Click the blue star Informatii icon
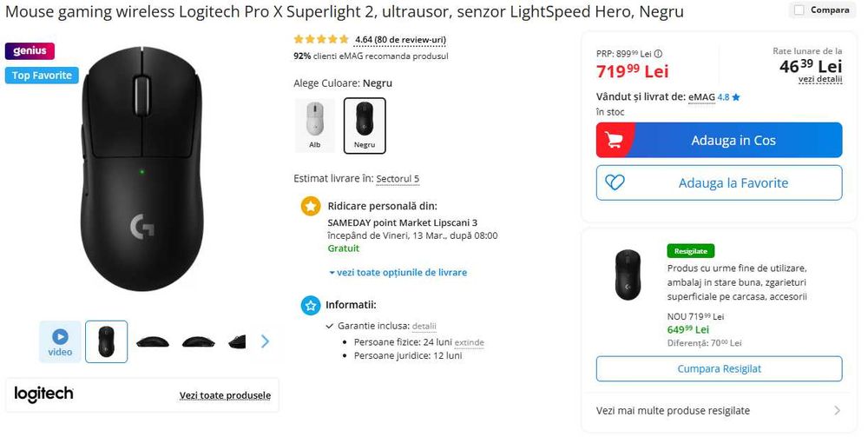The width and height of the screenshot is (868, 437). (310, 305)
